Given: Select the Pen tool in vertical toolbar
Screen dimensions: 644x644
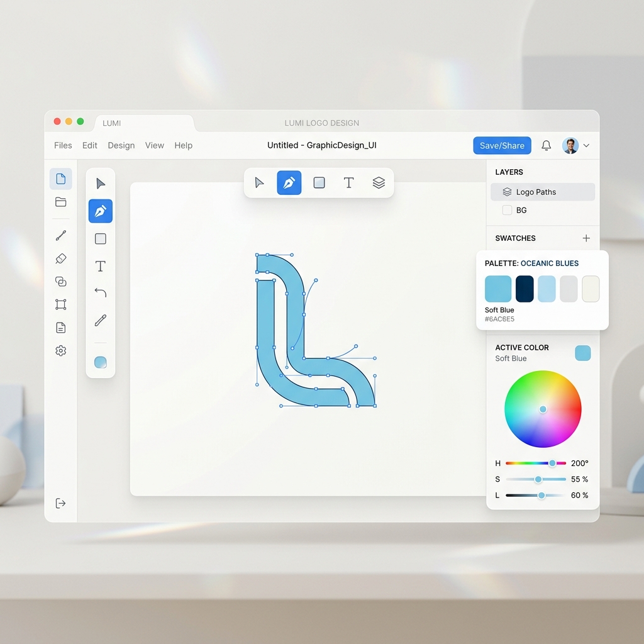Looking at the screenshot, I should click(x=101, y=211).
